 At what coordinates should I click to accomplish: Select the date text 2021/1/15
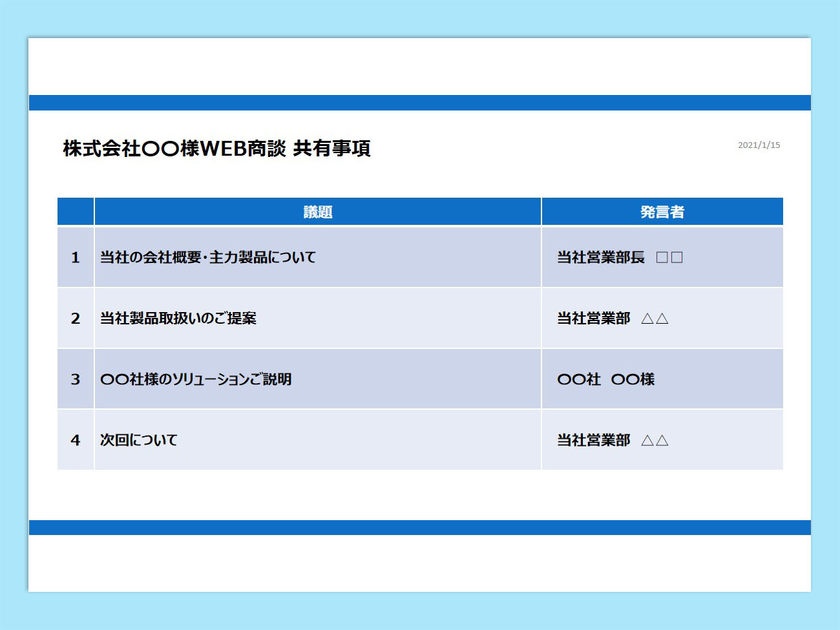click(759, 145)
